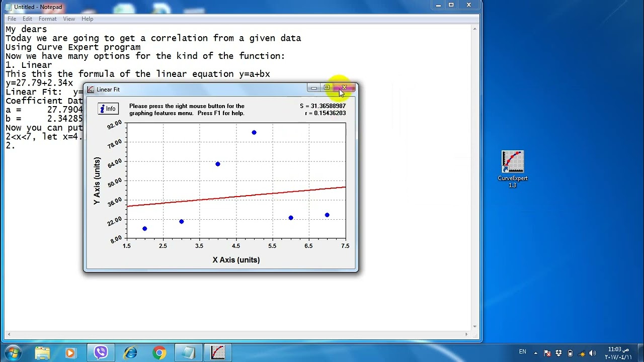Close the Notepad window
This screenshot has height=362, width=644.
coord(469,5)
